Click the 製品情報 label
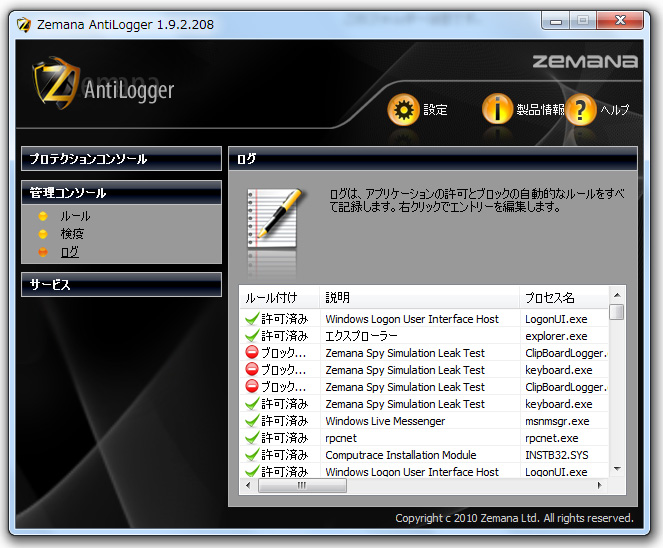This screenshot has width=663, height=548. pos(540,110)
